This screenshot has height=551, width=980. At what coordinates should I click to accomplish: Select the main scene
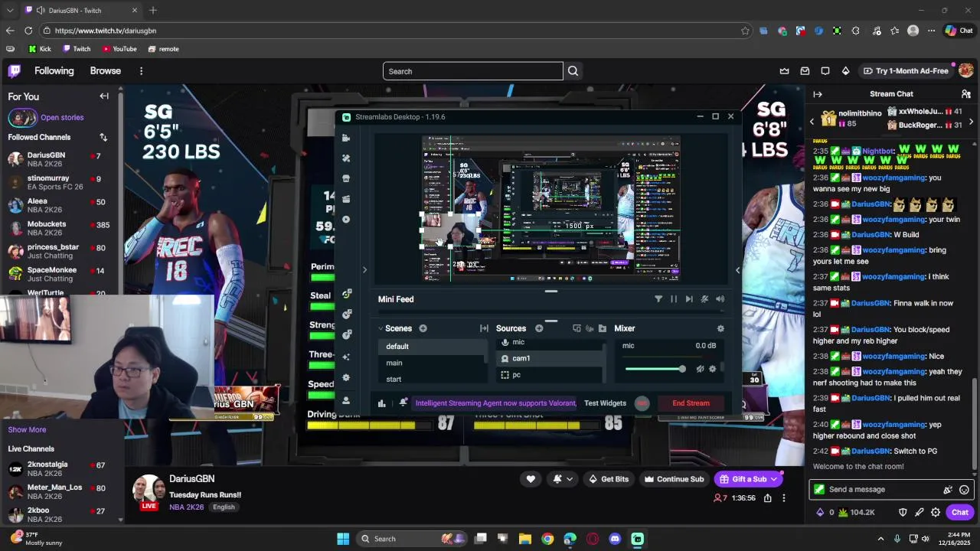pos(432,363)
